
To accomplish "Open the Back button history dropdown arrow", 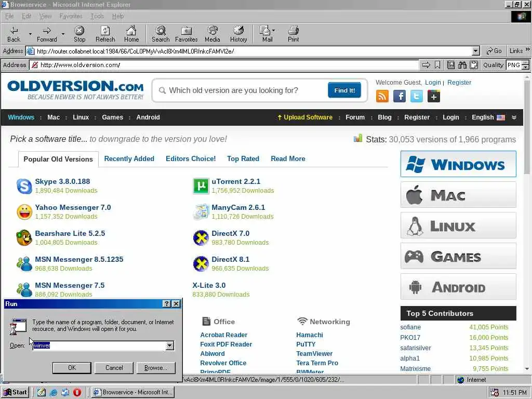I will click(x=30, y=34).
